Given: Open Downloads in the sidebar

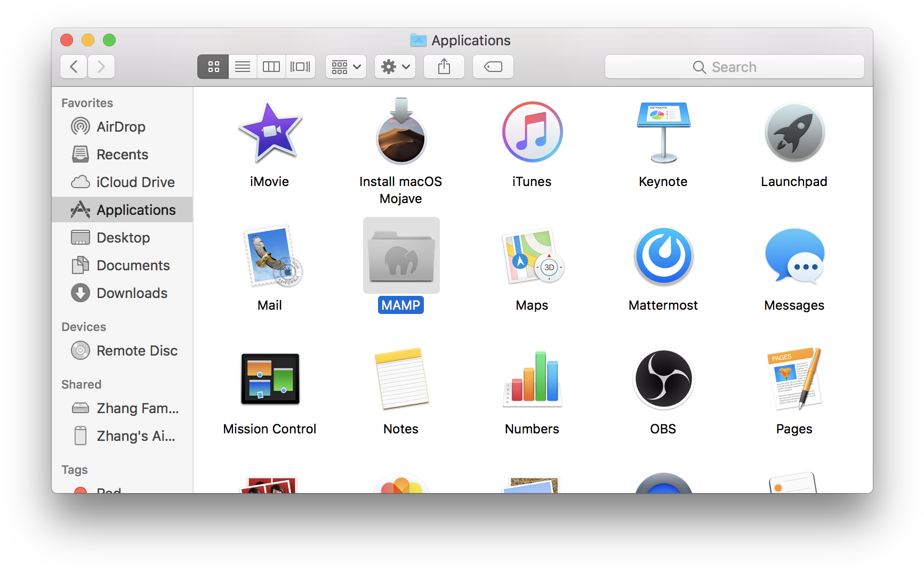Looking at the screenshot, I should [122, 293].
